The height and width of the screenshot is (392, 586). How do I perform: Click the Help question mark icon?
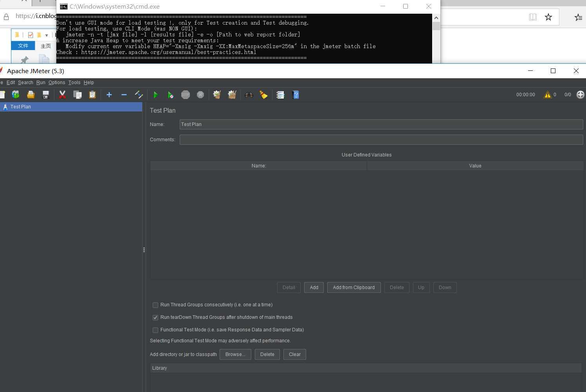tap(296, 95)
